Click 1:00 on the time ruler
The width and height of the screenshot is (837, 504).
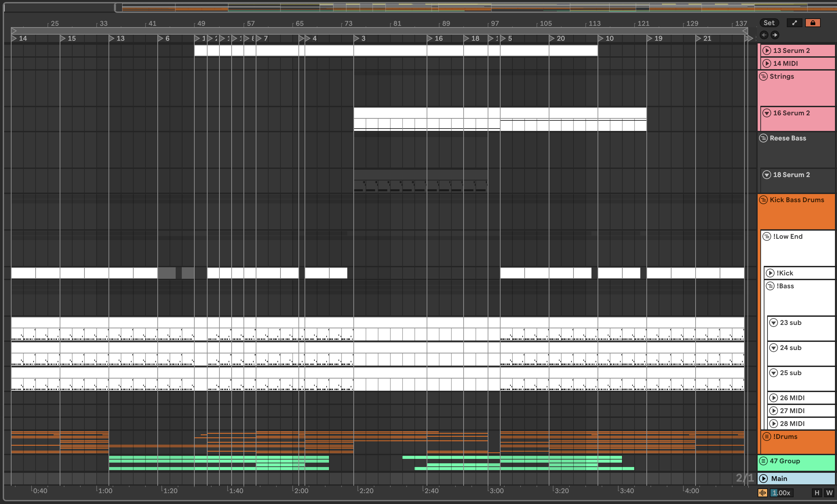point(105,491)
